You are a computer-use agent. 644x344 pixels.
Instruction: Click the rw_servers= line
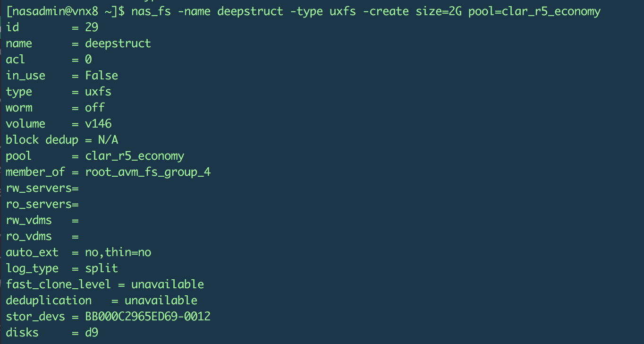pyautogui.click(x=42, y=188)
